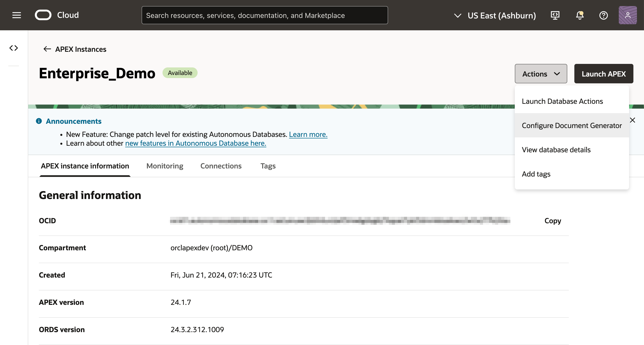Choose Add tags from menu

pyautogui.click(x=536, y=174)
